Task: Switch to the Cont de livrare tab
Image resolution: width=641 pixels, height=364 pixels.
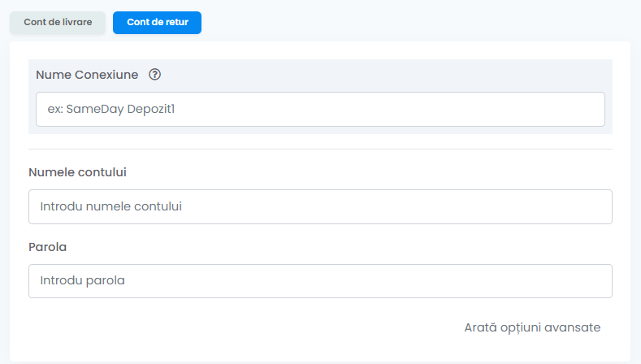Action: (58, 23)
